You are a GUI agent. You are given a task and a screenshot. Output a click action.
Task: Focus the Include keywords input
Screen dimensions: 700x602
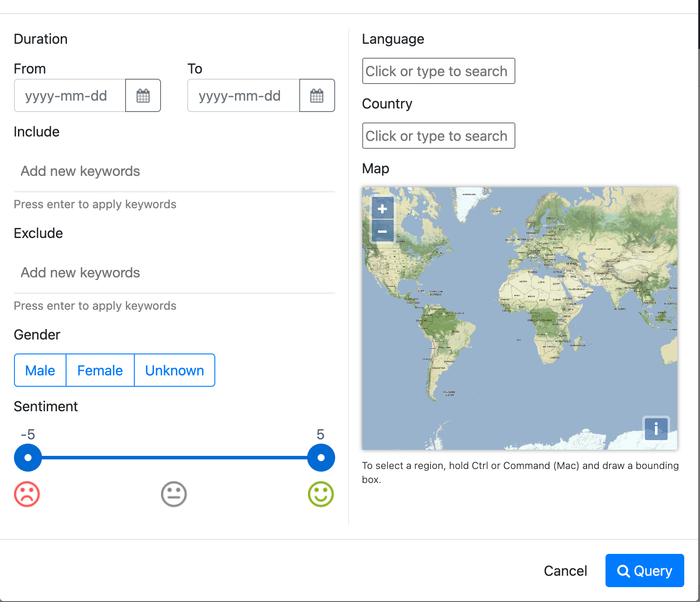(174, 171)
